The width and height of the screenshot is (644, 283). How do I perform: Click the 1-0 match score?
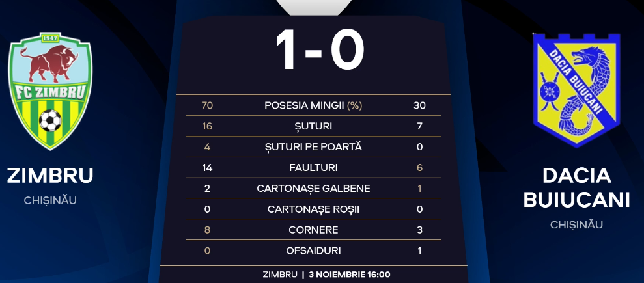point(320,51)
